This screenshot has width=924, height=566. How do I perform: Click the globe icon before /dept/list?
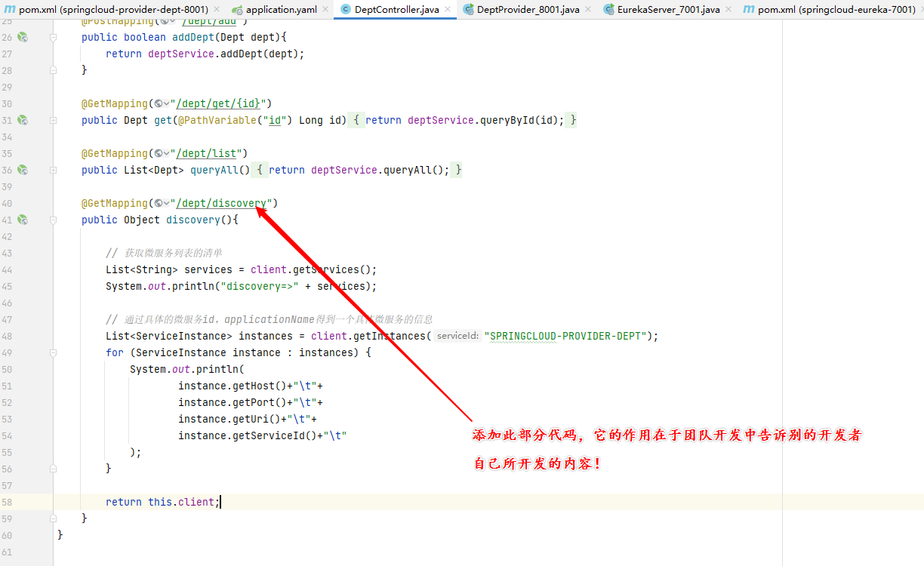point(159,153)
